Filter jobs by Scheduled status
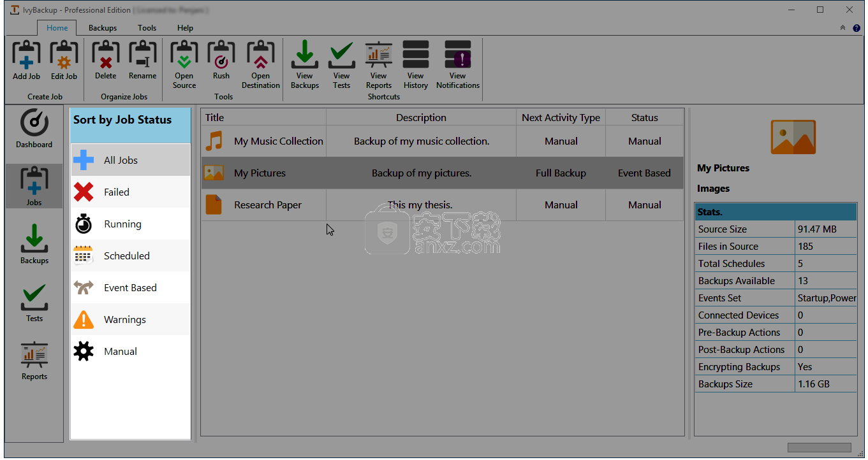868x460 pixels. tap(131, 255)
